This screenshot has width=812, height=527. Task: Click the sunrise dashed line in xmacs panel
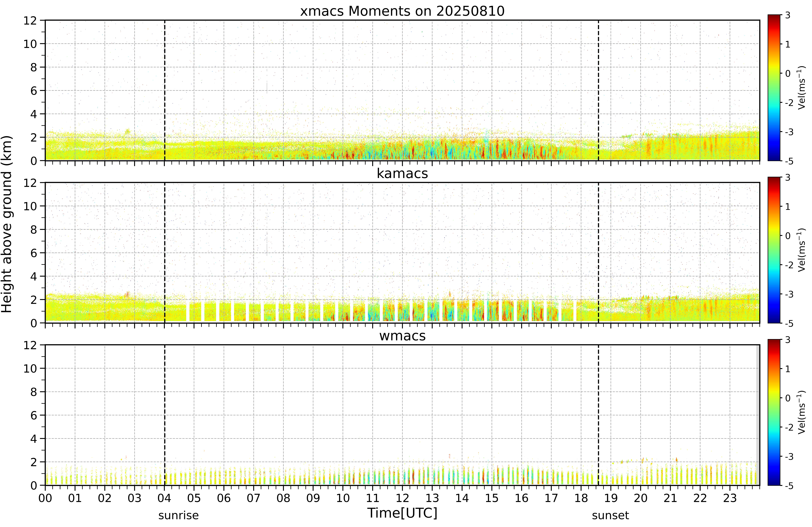[164, 90]
